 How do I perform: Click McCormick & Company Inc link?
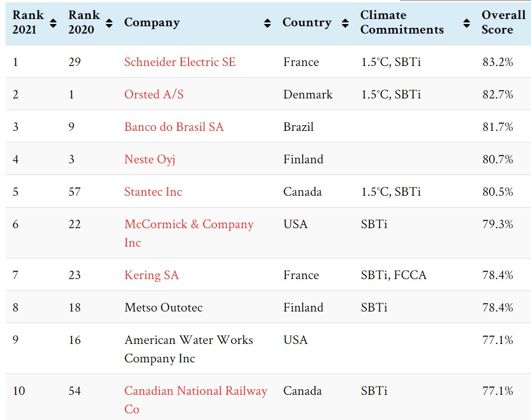(189, 225)
